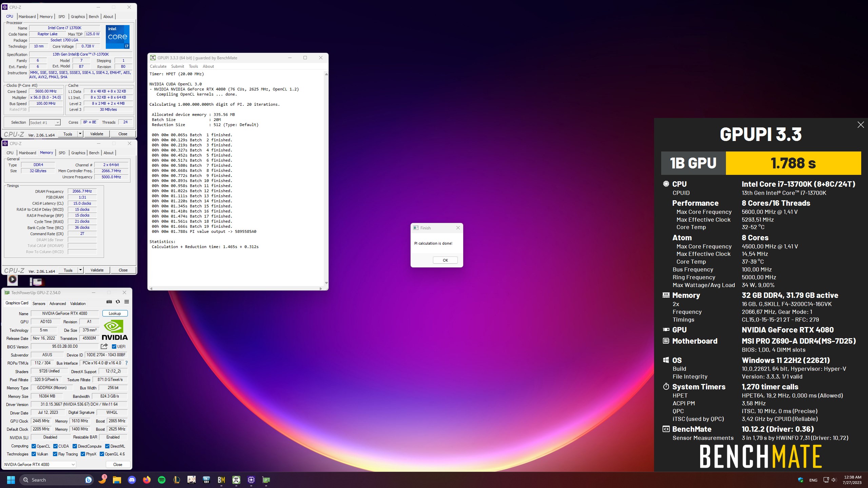The image size is (868, 488).
Task: Switch to SPD tab in top CPU-Z window
Action: click(x=61, y=17)
